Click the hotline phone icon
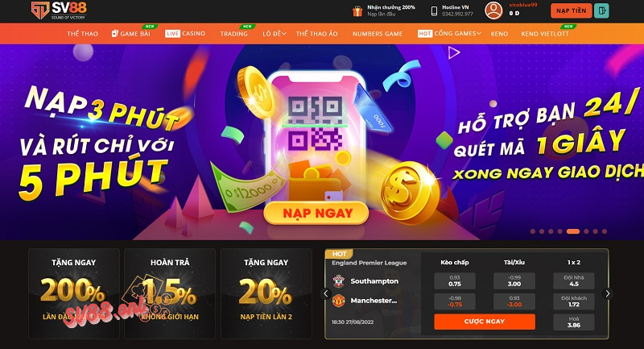The width and height of the screenshot is (644, 349). click(434, 11)
